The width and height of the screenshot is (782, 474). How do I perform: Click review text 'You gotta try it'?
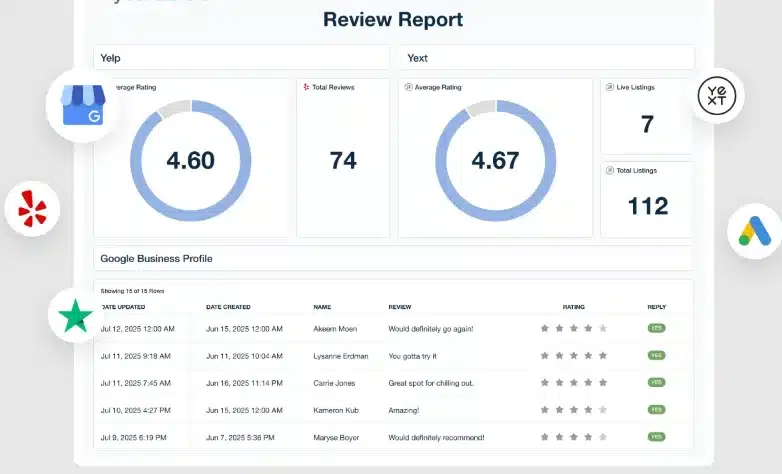coord(412,356)
